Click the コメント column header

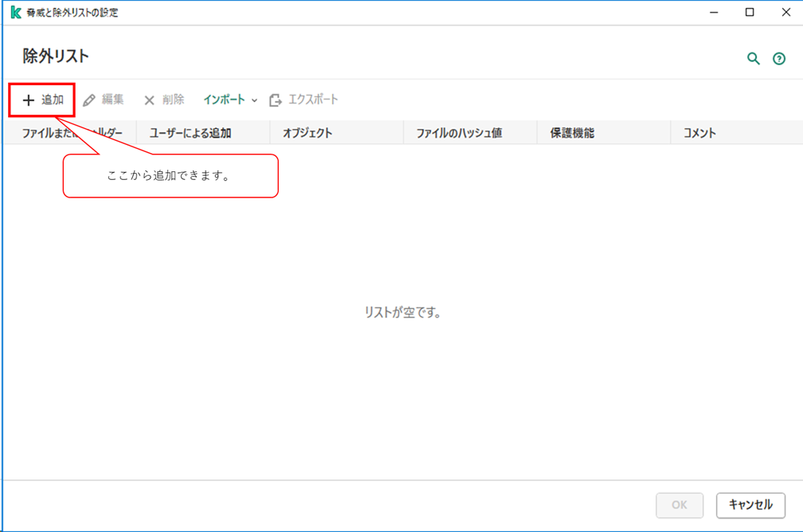[699, 132]
